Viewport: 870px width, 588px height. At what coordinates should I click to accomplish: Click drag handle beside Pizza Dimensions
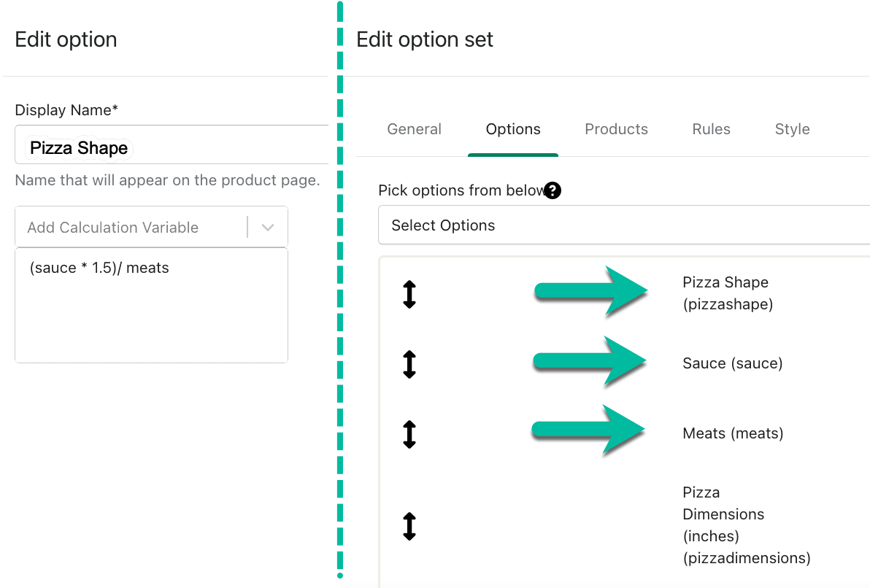pyautogui.click(x=409, y=526)
